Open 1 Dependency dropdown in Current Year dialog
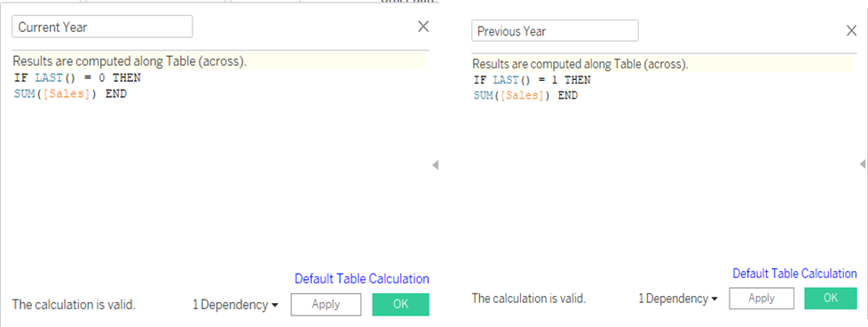 tap(235, 304)
